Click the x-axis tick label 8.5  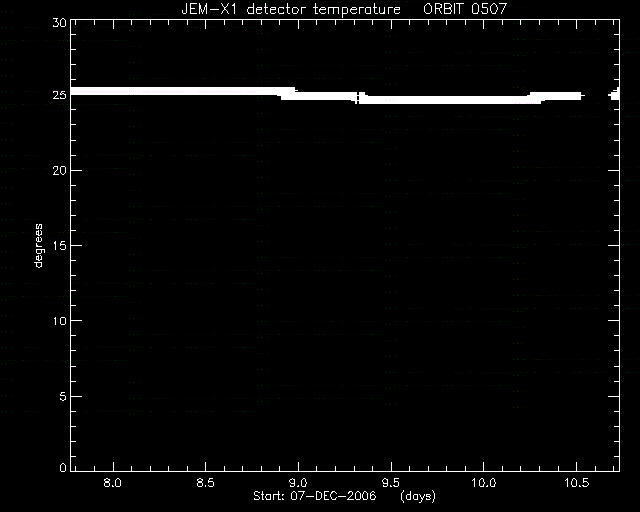tap(205, 483)
